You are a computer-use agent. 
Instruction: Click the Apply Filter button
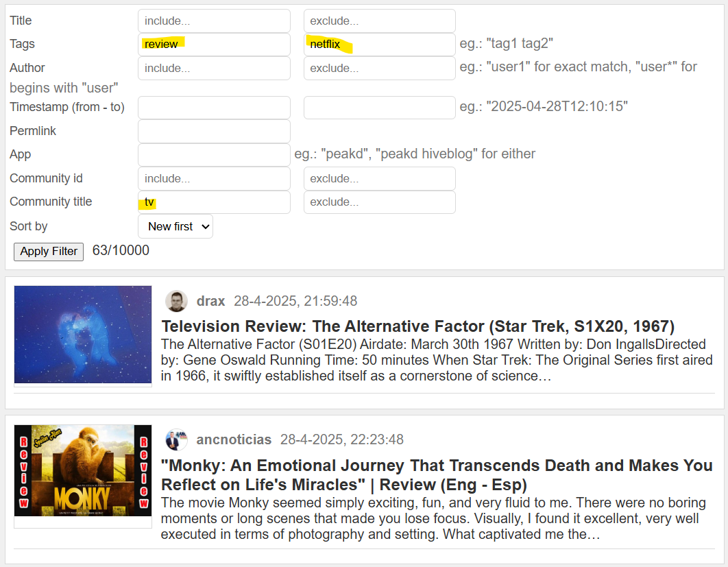point(49,252)
